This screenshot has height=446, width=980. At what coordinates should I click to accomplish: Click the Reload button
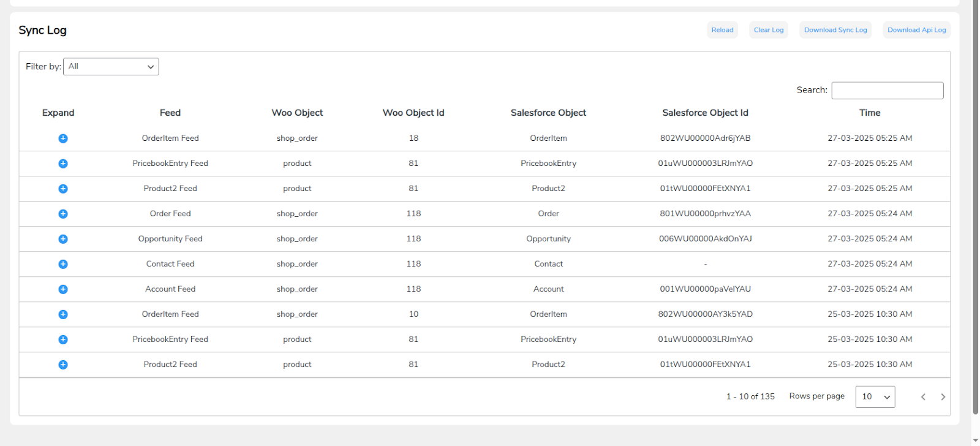coord(722,30)
